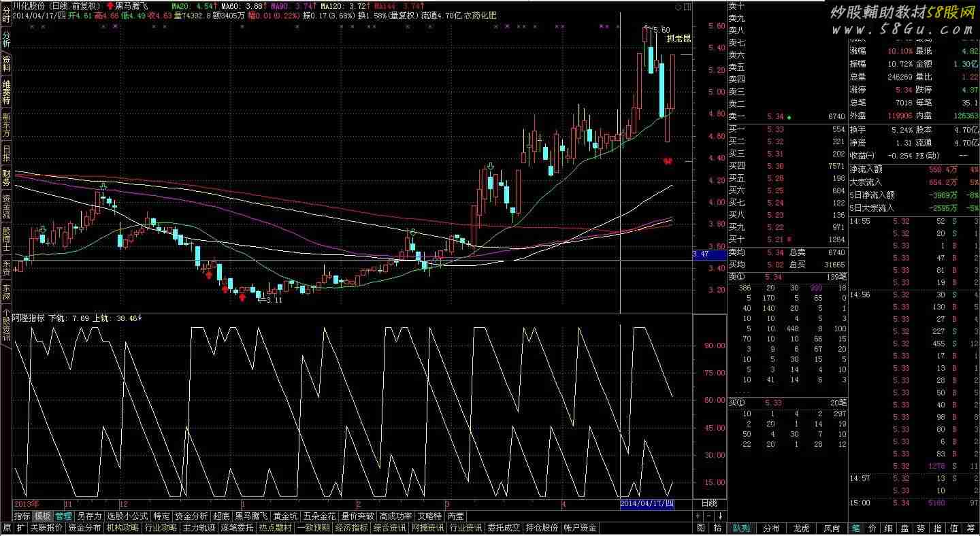Open the 管理 tab

[64, 516]
